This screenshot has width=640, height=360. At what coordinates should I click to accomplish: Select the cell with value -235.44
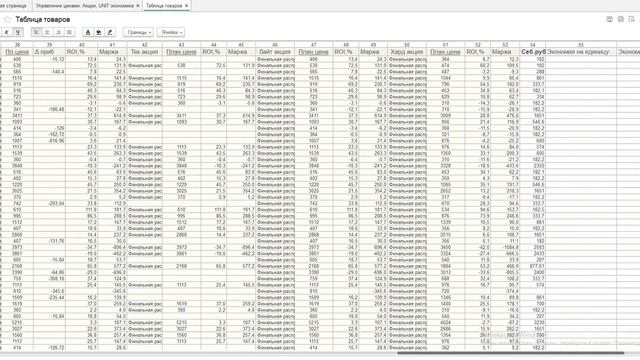coord(49,298)
